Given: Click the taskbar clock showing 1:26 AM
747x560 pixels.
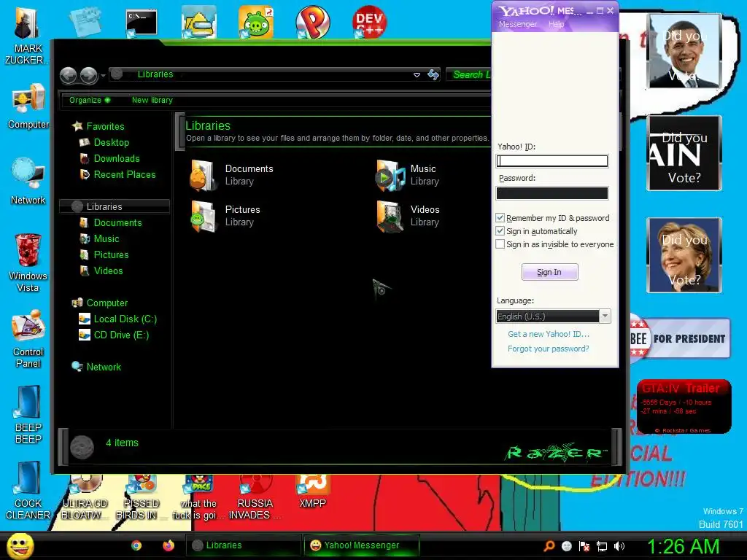Looking at the screenshot, I should pos(683,546).
